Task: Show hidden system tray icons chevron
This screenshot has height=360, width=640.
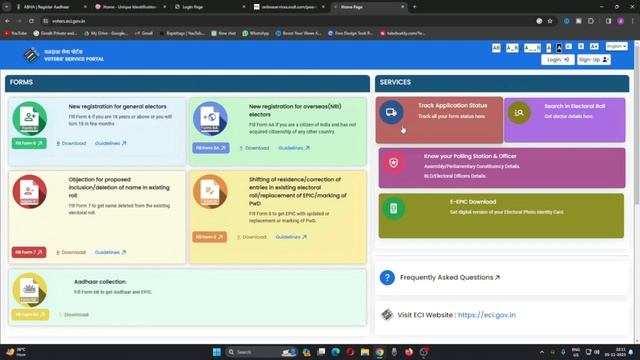Action: 542,352
